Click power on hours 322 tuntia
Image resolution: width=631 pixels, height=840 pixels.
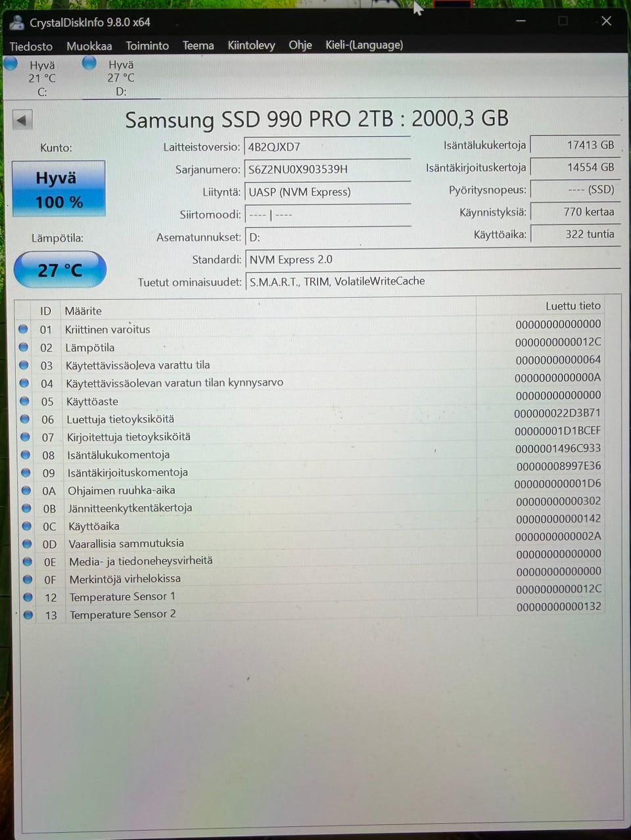pyautogui.click(x=574, y=233)
